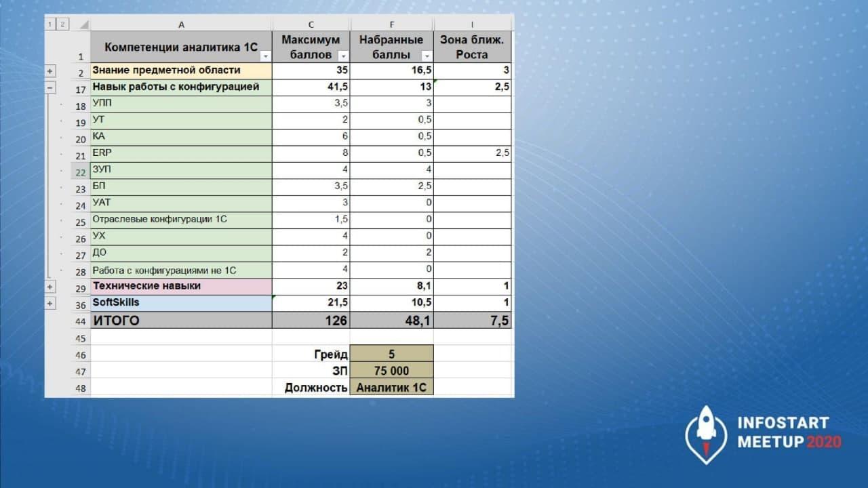This screenshot has height=488, width=868.
Task: Open filter dropdown for Максимум баллов column
Action: tap(343, 56)
